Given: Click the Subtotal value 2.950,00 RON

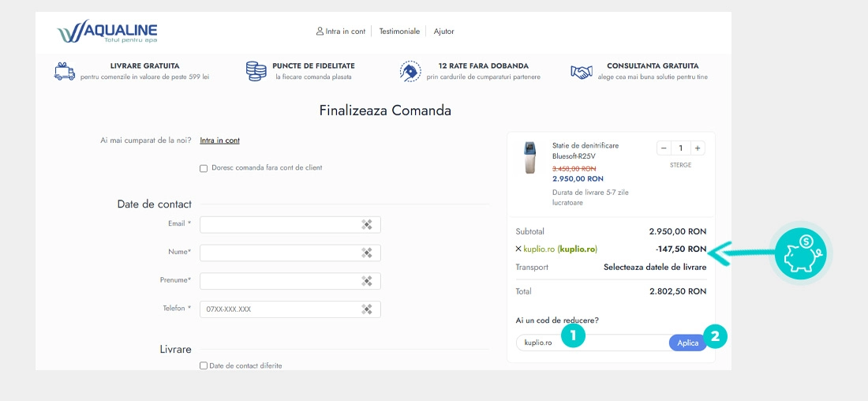Looking at the screenshot, I should [678, 231].
